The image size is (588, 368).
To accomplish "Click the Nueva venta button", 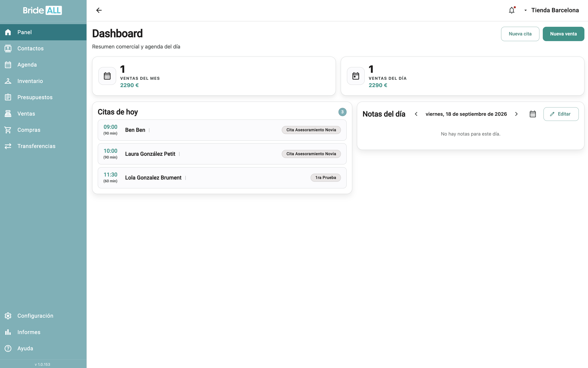I will [563, 34].
